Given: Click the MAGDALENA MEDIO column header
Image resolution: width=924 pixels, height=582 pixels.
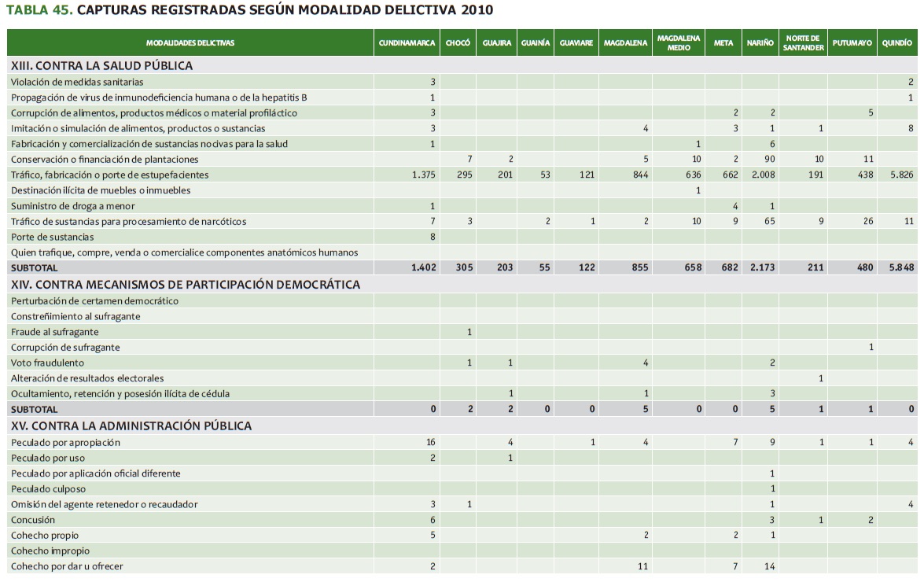Looking at the screenshot, I should [678, 43].
